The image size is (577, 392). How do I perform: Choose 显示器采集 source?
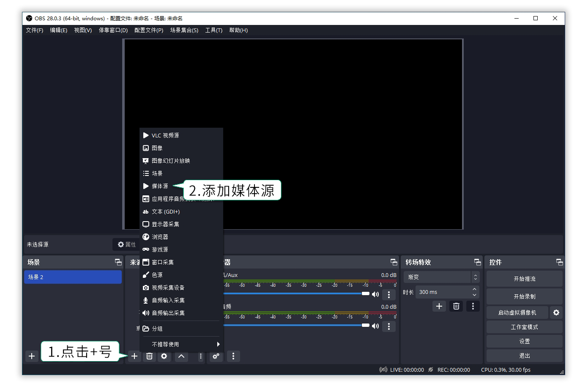[x=181, y=224]
